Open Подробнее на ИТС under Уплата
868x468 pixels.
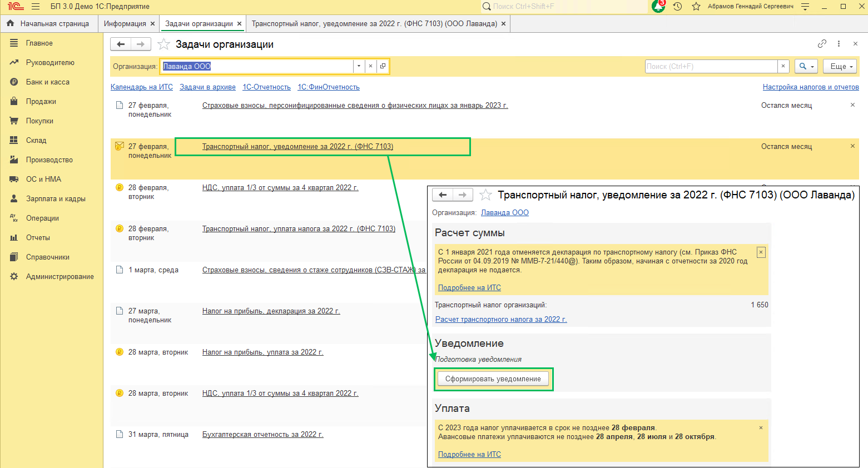[469, 455]
